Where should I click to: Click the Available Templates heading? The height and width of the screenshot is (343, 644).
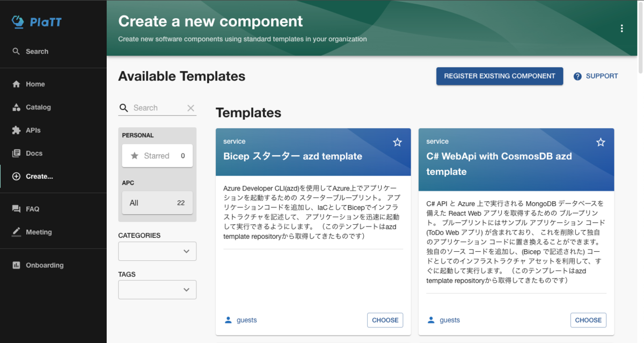181,76
